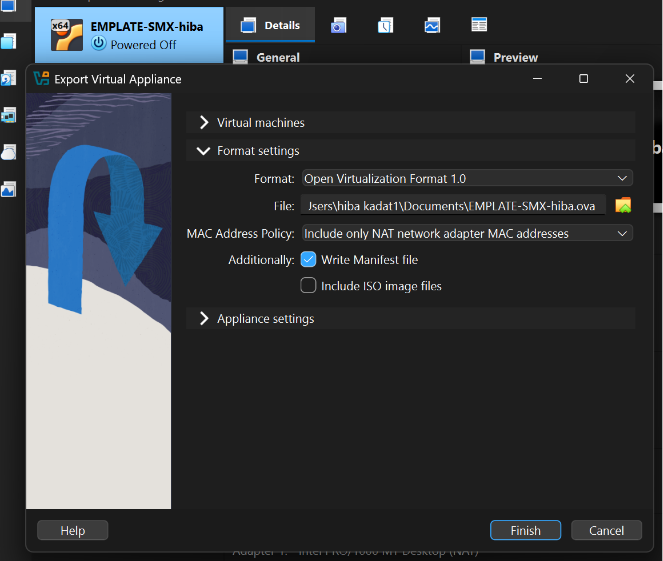Minimize the Export Virtual Appliance dialog

click(537, 79)
